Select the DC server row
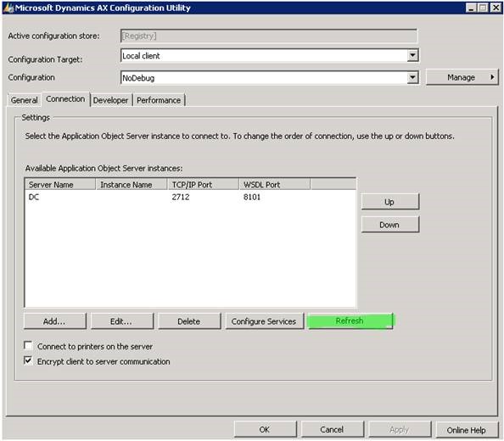The width and height of the screenshot is (504, 441). click(190, 197)
